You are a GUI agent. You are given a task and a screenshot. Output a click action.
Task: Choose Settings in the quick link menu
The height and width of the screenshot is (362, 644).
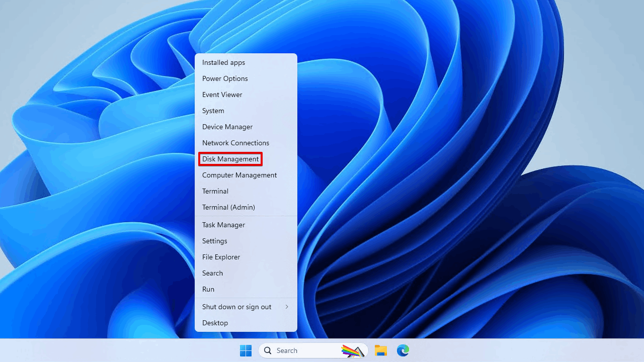[x=215, y=241]
